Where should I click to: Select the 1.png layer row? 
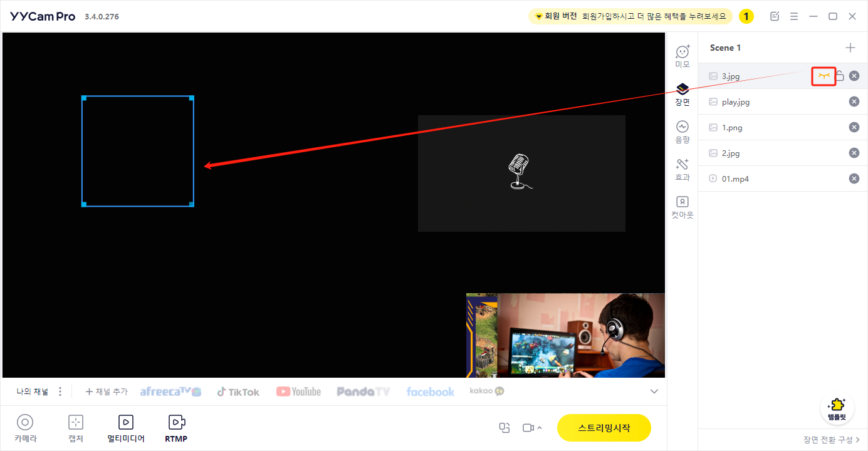[x=783, y=127]
